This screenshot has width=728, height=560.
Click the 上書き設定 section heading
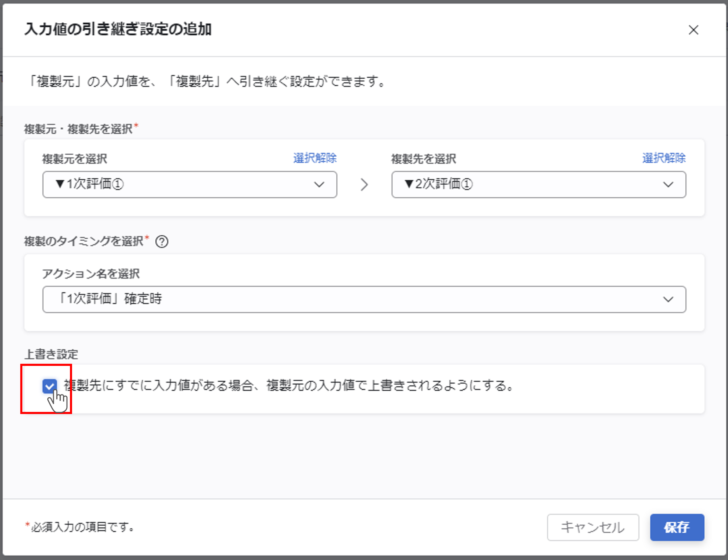pos(51,354)
